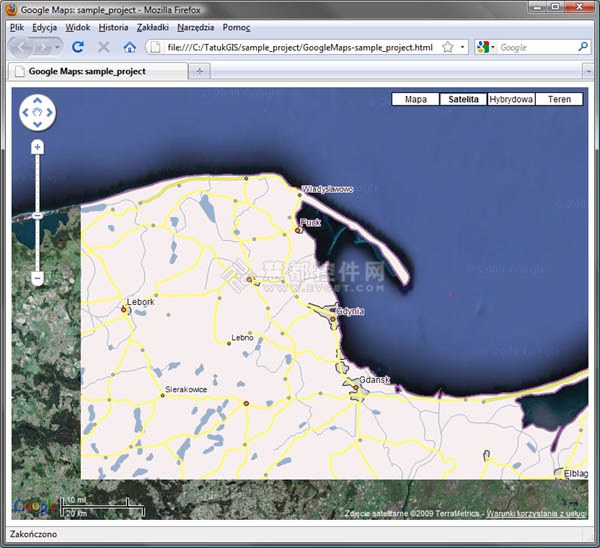600x548 pixels.
Task: Click the Wladyslawowo town marker
Action: [x=300, y=195]
